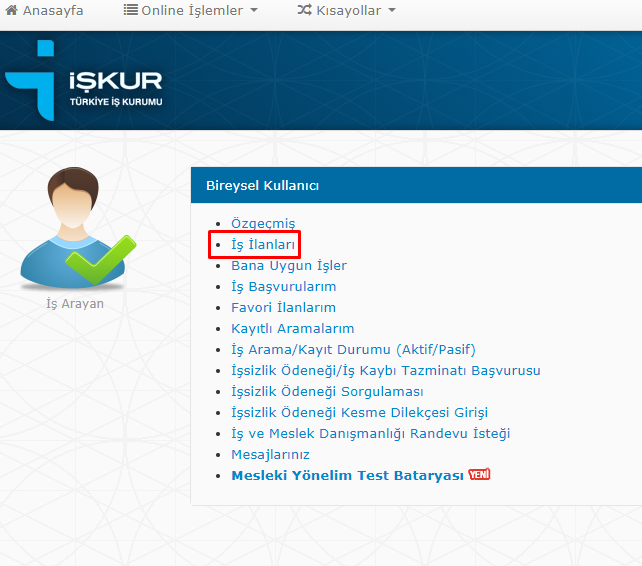The height and width of the screenshot is (566, 642).
Task: Expand the Online İşlemler dropdown arrow
Action: 253,11
